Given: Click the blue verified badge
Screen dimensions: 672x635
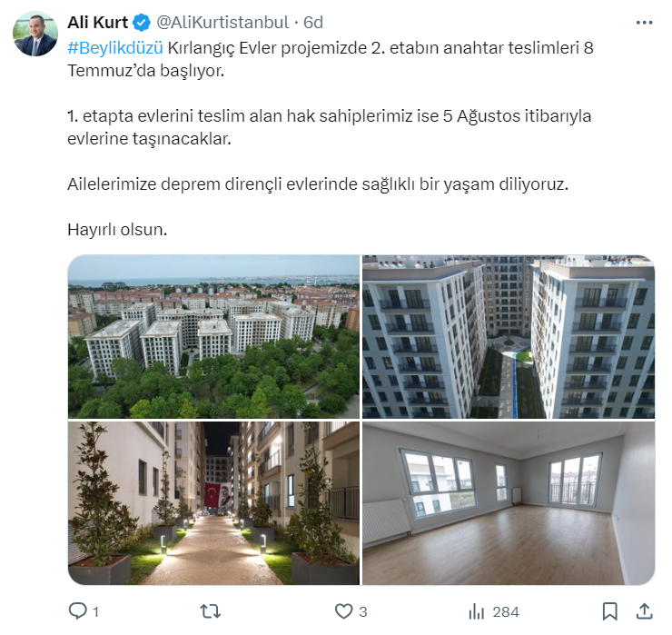Looking at the screenshot, I should [x=142, y=23].
